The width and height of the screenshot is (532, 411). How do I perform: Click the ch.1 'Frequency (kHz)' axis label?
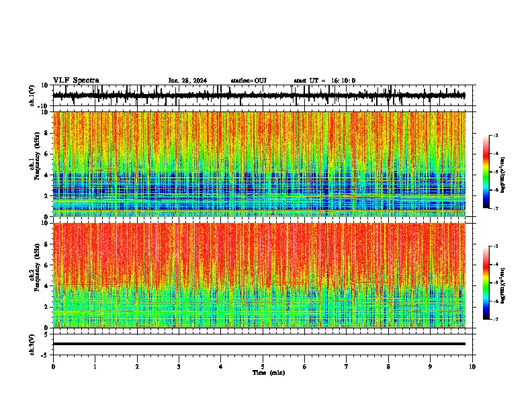(37, 156)
